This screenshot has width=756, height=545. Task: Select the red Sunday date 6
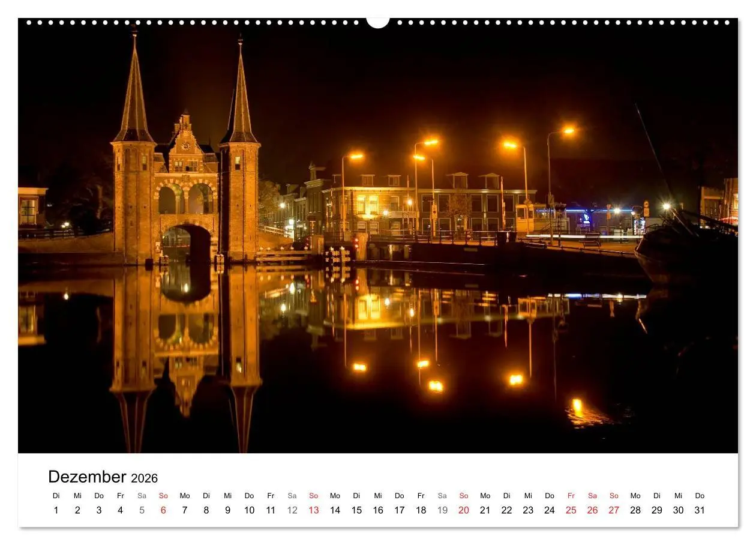pos(163,510)
